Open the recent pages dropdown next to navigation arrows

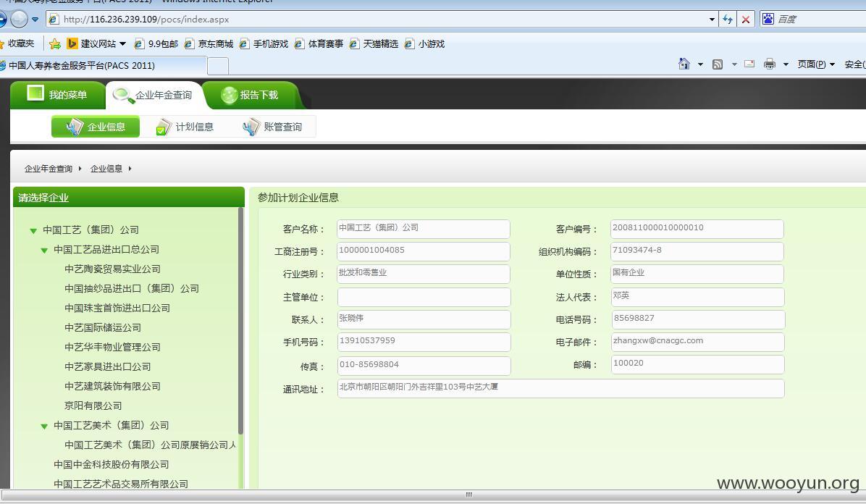[35, 20]
